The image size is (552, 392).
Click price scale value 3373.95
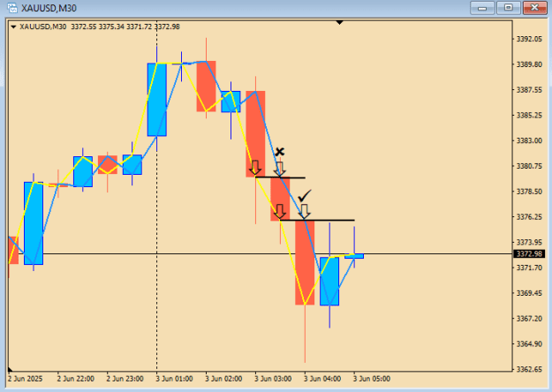pyautogui.click(x=529, y=242)
